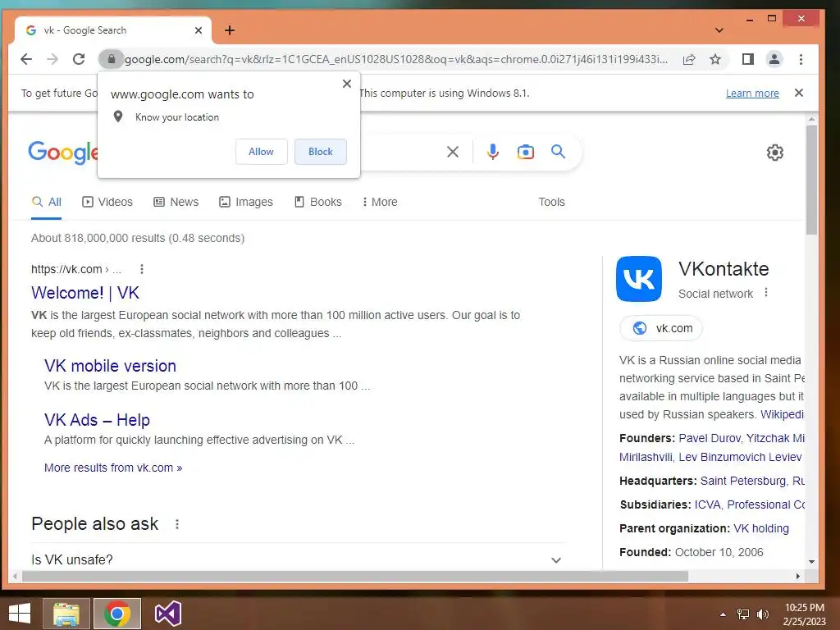
Task: Click Learn more in the info bar
Action: click(752, 94)
